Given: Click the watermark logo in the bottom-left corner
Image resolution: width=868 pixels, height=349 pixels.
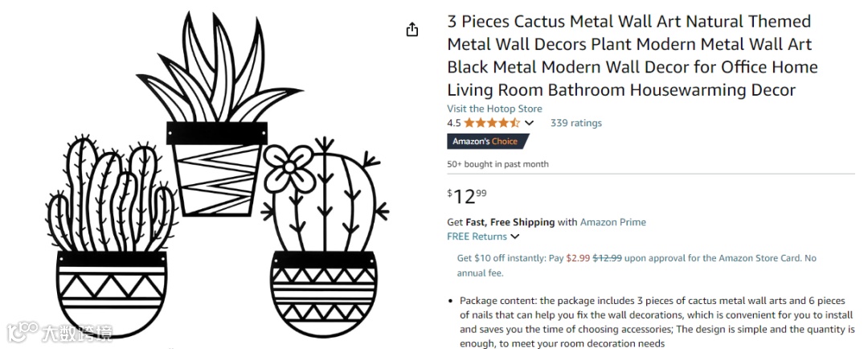Looking at the screenshot, I should [x=59, y=331].
